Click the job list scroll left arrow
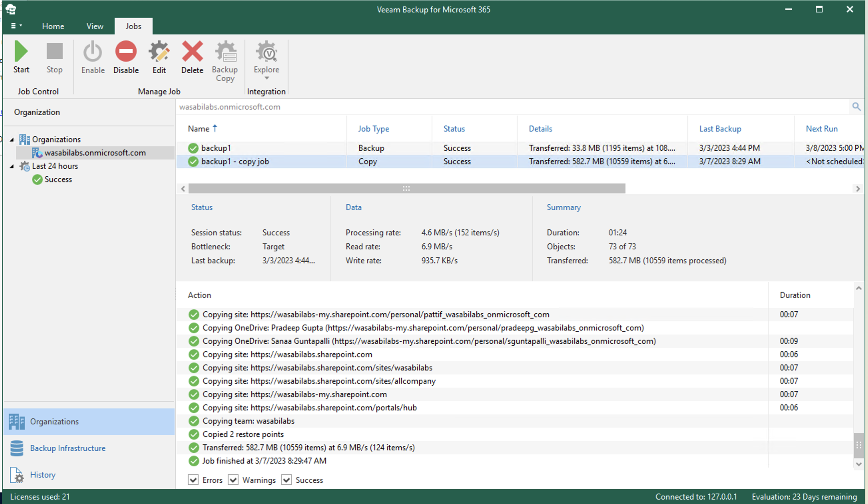The height and width of the screenshot is (504, 868). 183,189
